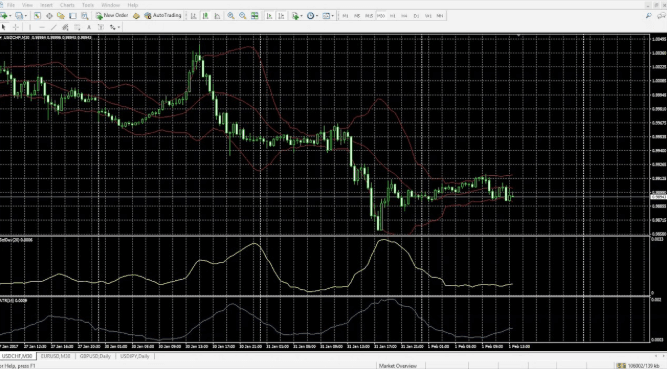This screenshot has width=668, height=369.
Task: Select the M1 timeframe
Action: [x=345, y=16]
